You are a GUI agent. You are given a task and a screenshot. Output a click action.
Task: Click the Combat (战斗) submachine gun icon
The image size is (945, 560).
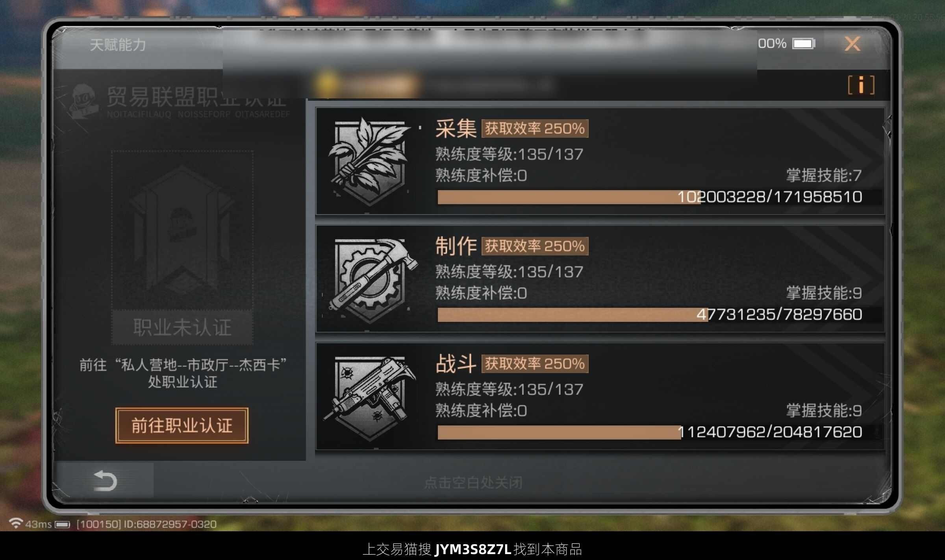tap(369, 397)
